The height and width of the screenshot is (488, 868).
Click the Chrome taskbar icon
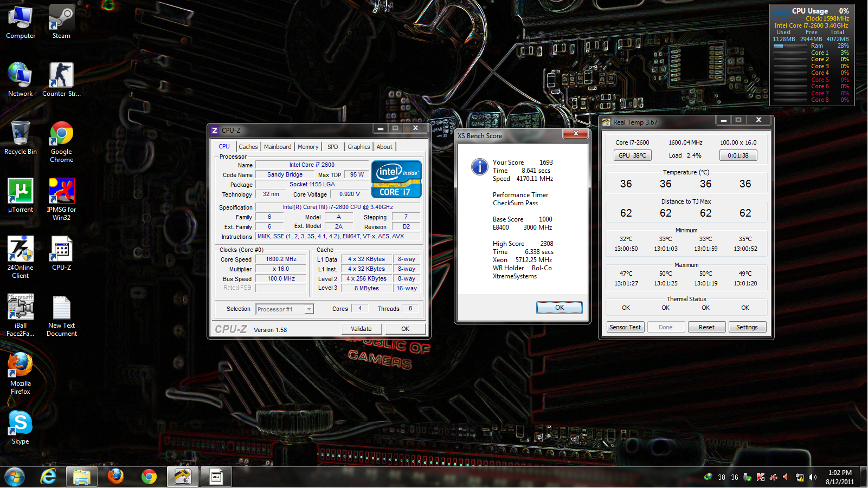pos(149,477)
